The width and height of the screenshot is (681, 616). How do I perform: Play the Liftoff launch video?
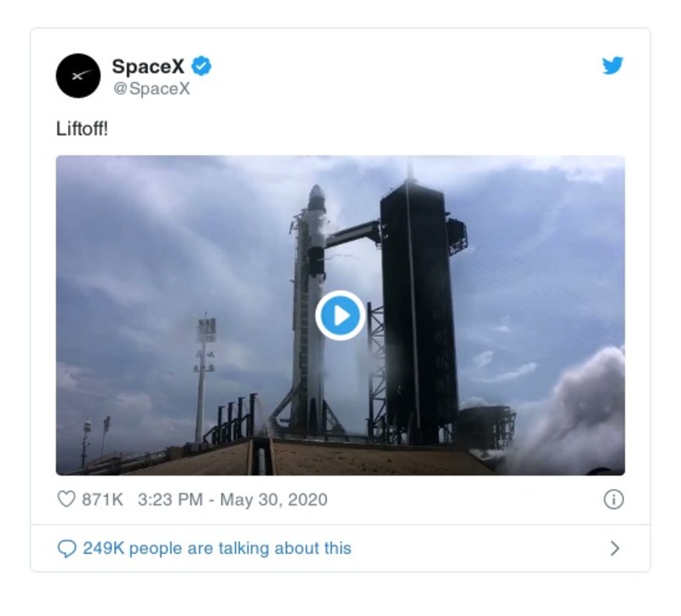coord(340,316)
